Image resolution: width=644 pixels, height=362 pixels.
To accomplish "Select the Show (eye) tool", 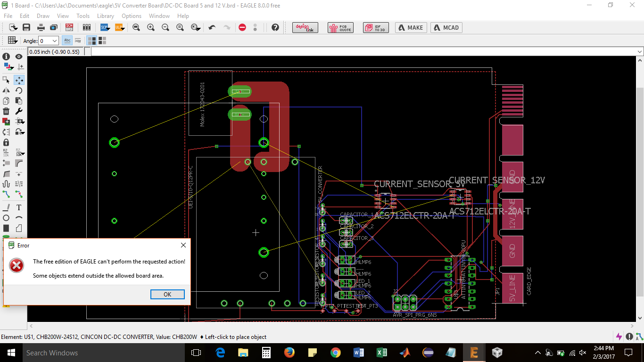I will coord(19,57).
